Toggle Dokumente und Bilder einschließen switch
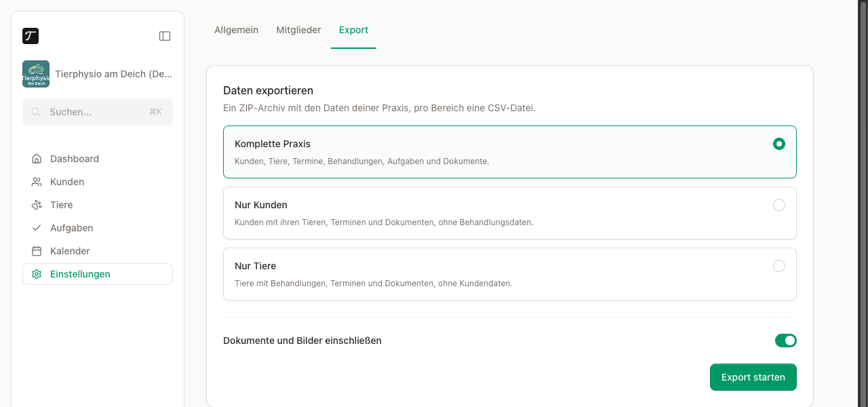The height and width of the screenshot is (407, 868). (x=785, y=341)
